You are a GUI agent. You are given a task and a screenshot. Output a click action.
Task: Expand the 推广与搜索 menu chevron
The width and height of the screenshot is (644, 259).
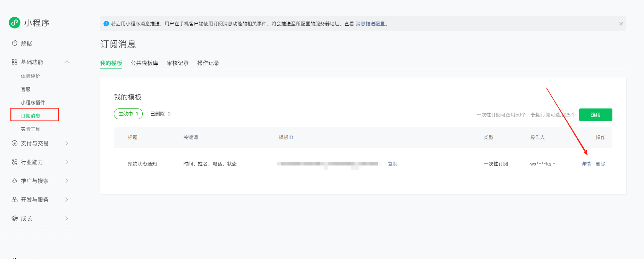[67, 181]
